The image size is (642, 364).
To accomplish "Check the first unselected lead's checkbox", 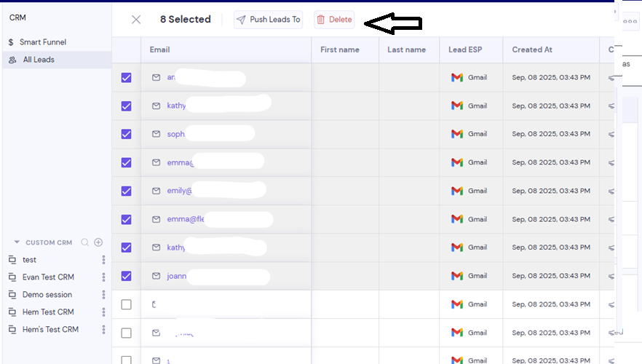I will click(x=126, y=304).
